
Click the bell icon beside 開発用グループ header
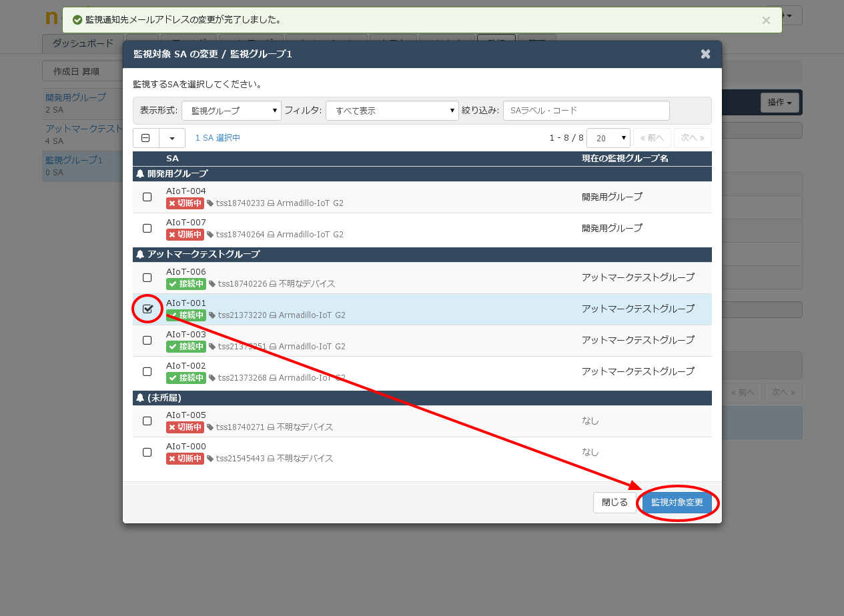[140, 173]
